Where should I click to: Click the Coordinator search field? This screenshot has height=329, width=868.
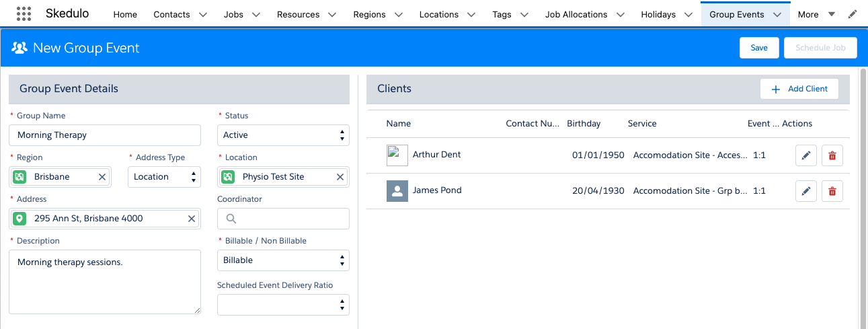(x=283, y=219)
